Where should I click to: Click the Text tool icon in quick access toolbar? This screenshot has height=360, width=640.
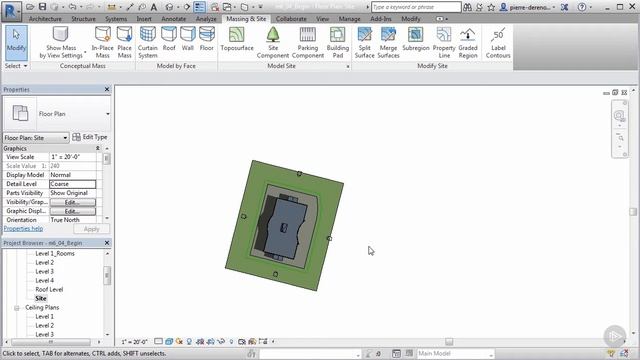154,7
